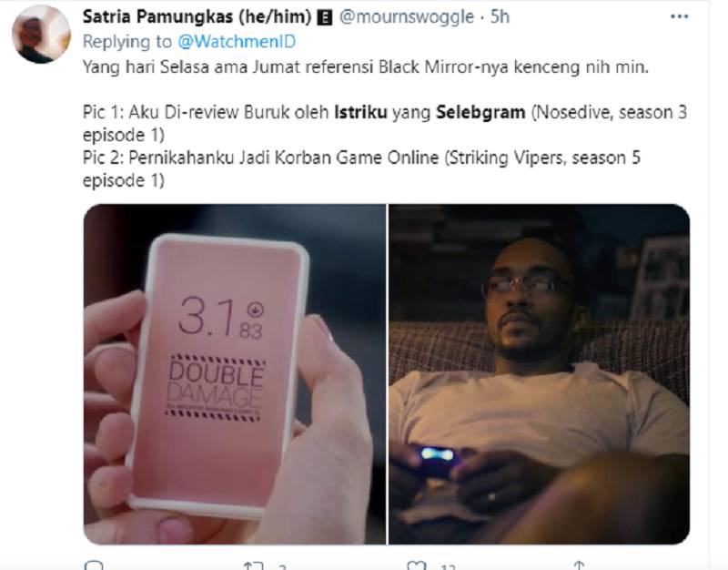Open the 5h timestamp permalink

(x=500, y=16)
